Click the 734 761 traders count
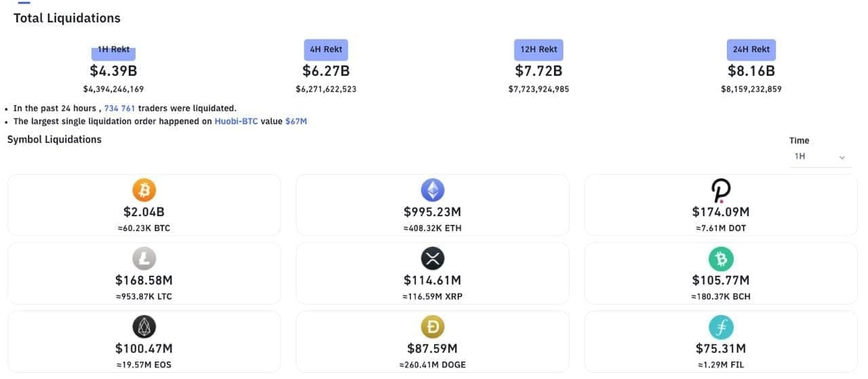868x379 pixels. (x=119, y=108)
